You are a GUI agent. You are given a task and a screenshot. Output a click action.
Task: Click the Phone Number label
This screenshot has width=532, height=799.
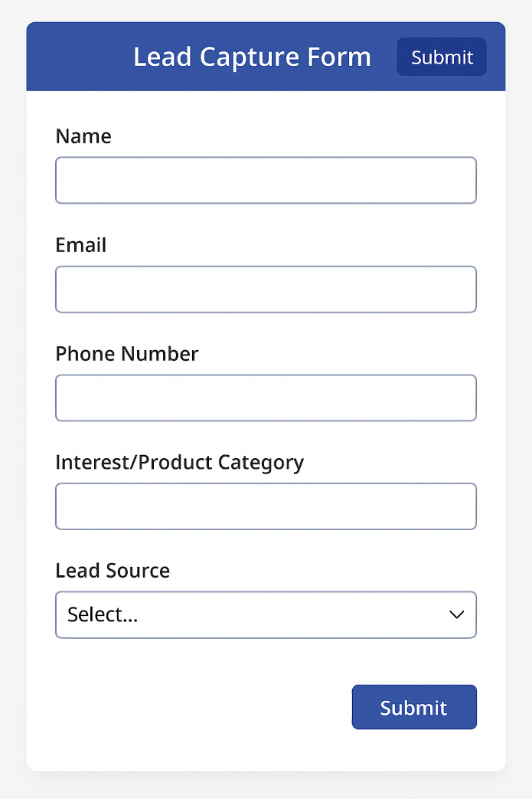click(126, 354)
